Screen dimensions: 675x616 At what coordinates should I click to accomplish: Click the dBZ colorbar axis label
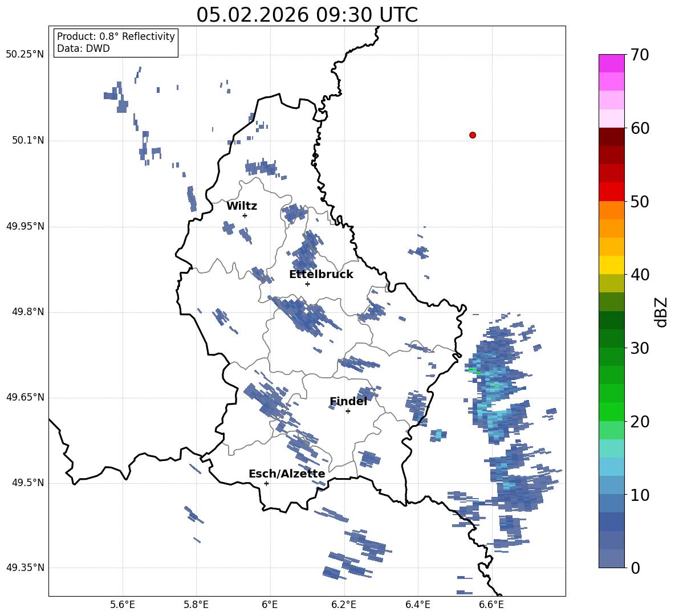coord(661,312)
